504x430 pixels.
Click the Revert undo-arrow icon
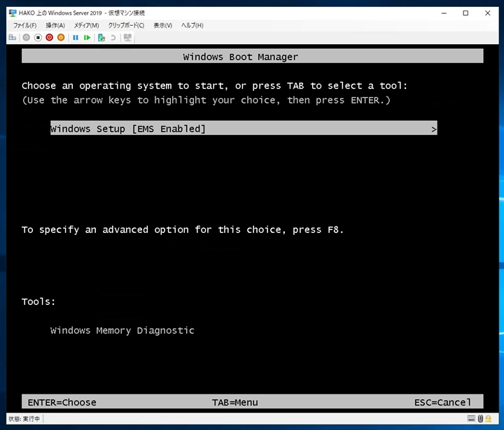113,38
